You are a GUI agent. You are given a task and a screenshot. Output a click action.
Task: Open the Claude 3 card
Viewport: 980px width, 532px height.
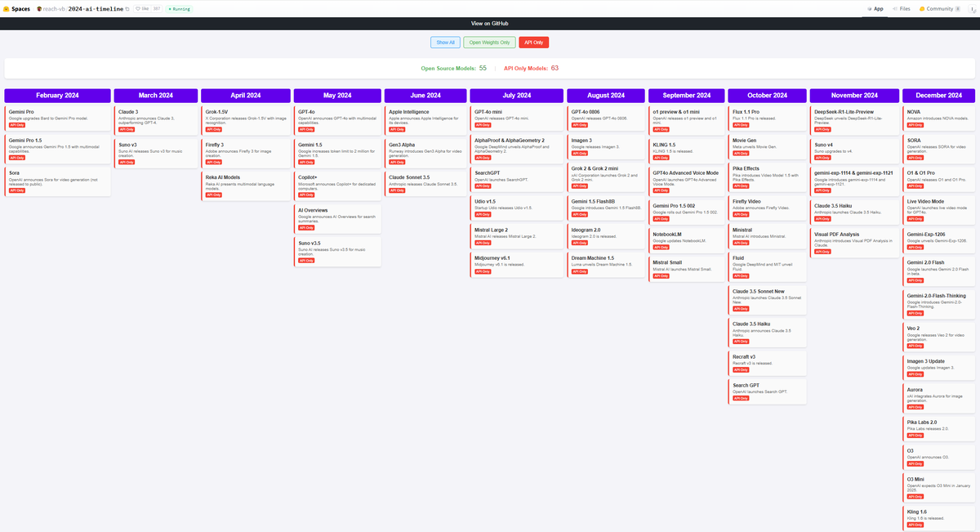[156, 120]
